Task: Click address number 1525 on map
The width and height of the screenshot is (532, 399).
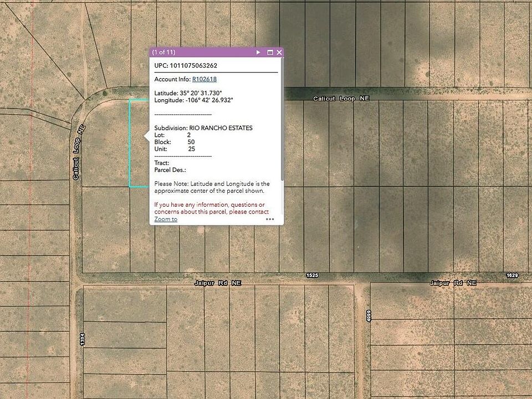Action: pyautogui.click(x=312, y=275)
